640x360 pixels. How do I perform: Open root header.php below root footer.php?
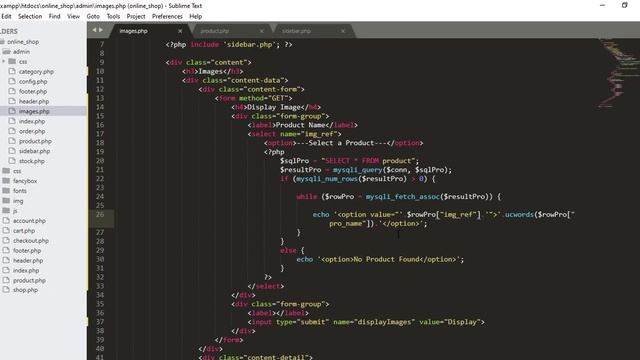[x=28, y=260]
